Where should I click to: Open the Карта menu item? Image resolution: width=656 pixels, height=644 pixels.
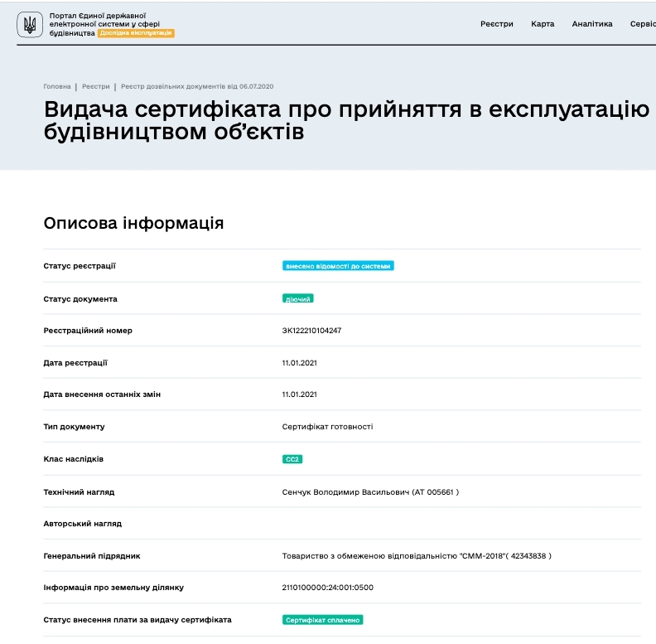[543, 24]
